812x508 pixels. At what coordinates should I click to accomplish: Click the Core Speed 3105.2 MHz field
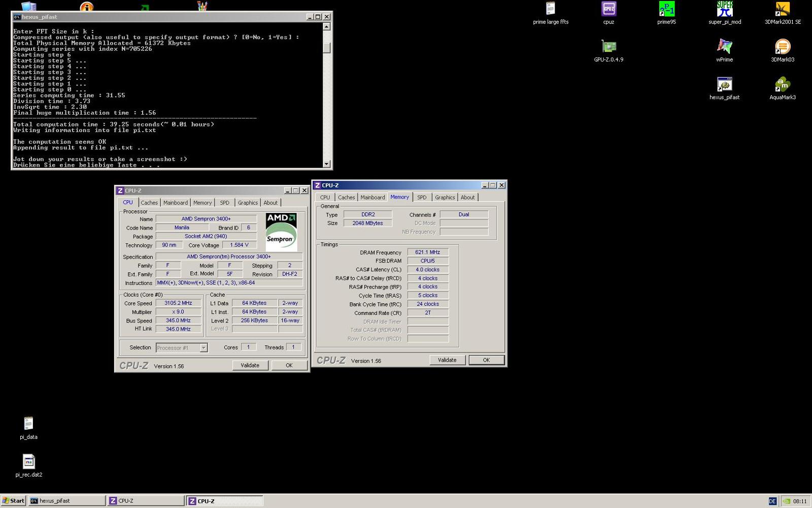(178, 303)
